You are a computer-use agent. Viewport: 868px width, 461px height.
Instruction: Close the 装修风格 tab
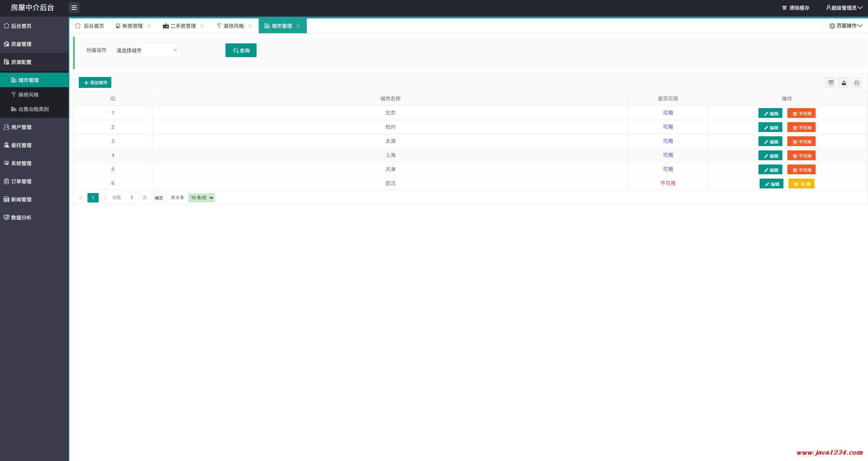[250, 26]
